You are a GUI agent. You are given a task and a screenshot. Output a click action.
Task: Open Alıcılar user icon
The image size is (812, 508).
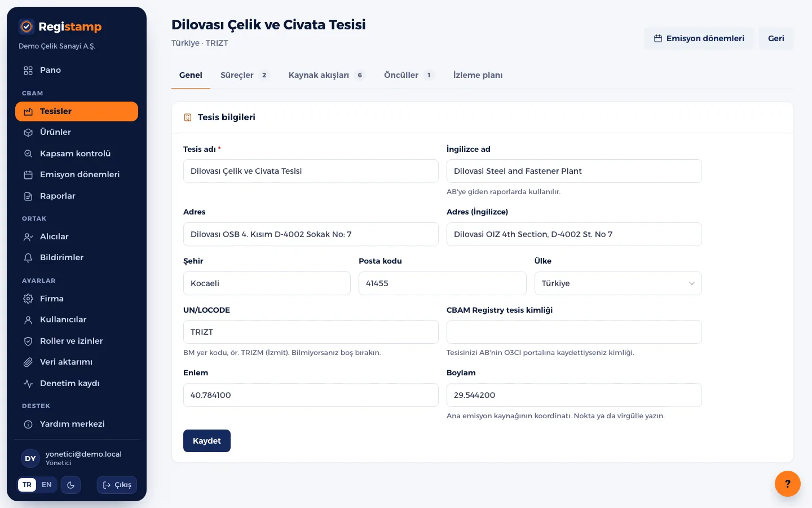click(28, 237)
